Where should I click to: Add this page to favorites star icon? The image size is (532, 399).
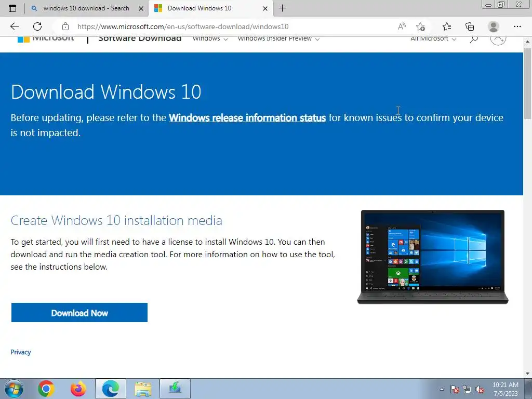[x=421, y=26]
